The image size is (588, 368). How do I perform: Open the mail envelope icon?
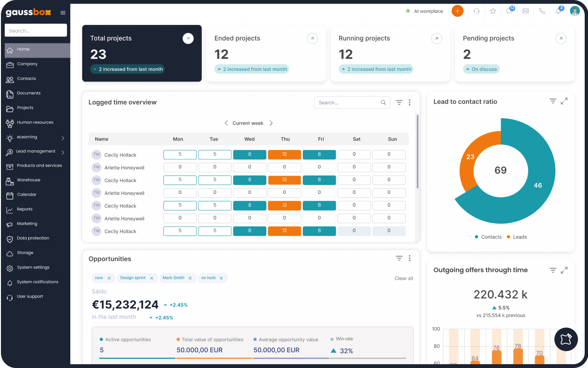point(526,11)
